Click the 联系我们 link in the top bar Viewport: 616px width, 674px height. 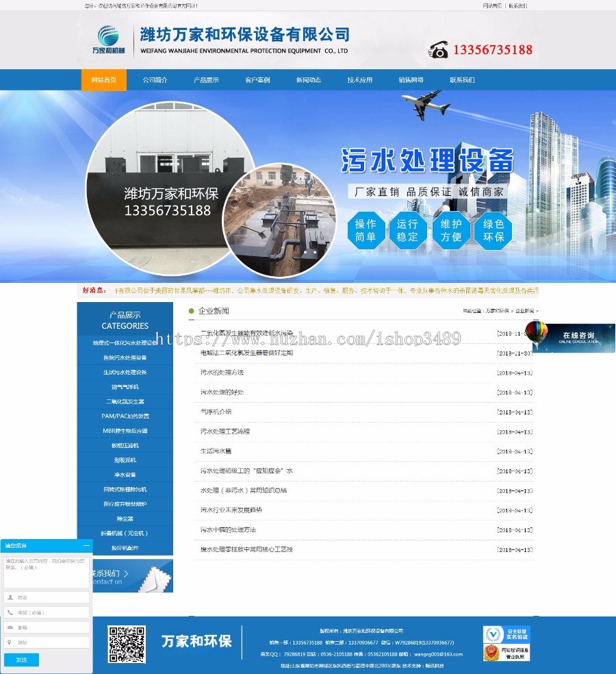coord(517,6)
